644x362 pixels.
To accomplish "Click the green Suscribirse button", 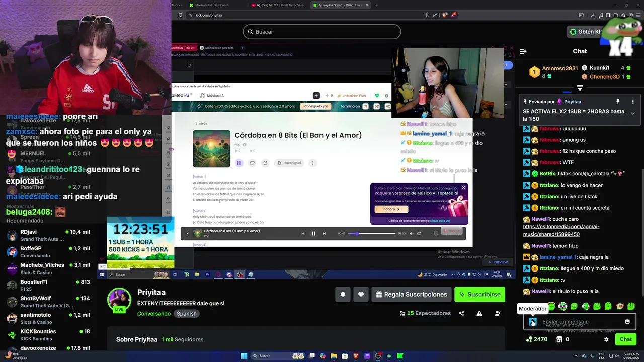I will (479, 294).
